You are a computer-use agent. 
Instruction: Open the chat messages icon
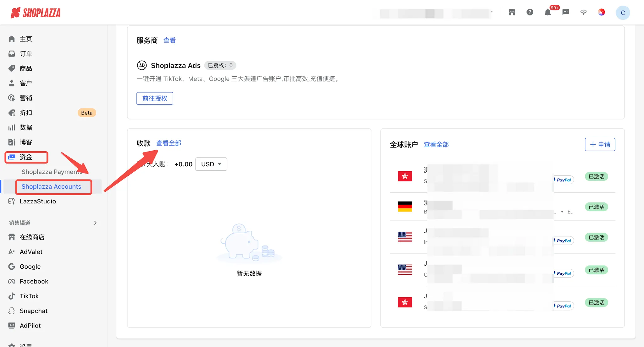[566, 12]
